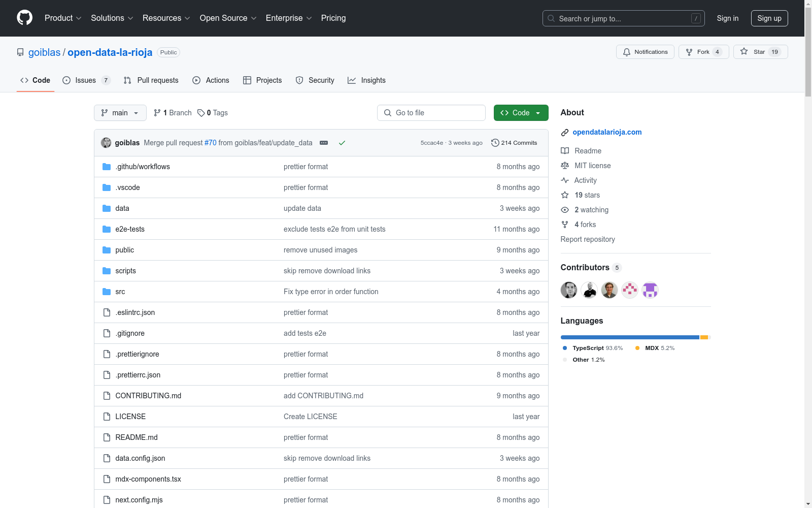Click the eye icon beside 2 watching
Image resolution: width=812 pixels, height=508 pixels.
pyautogui.click(x=565, y=210)
